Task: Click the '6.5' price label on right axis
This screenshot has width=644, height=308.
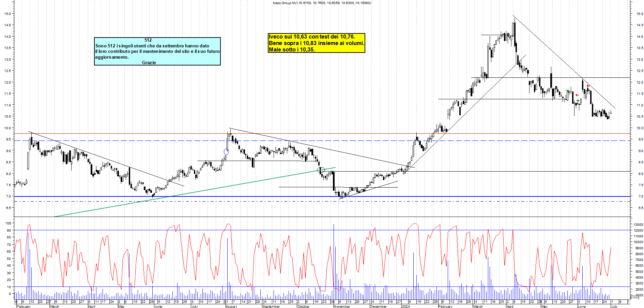Action: 641,208
